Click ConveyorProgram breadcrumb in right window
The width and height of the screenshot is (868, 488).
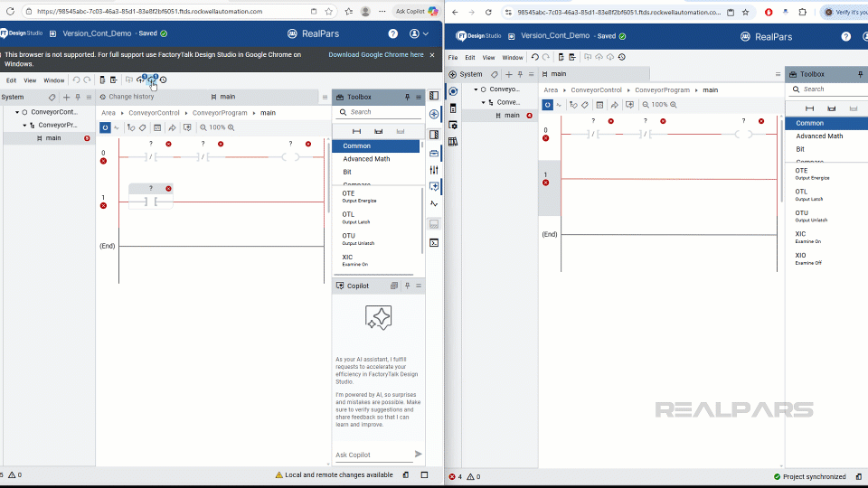[662, 90]
